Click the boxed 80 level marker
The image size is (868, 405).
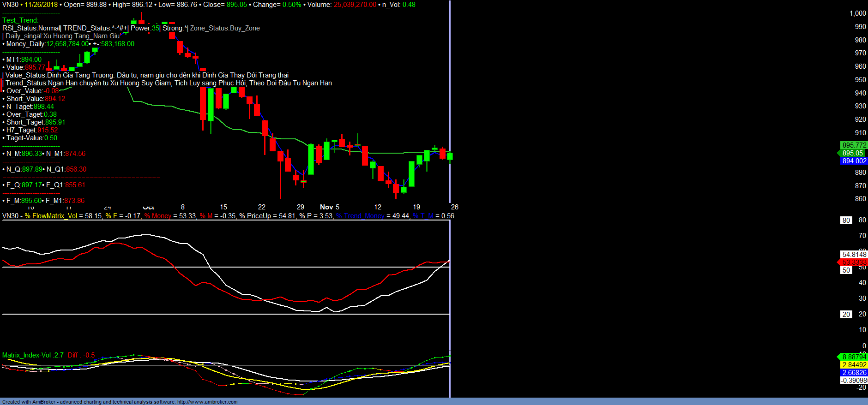click(846, 220)
